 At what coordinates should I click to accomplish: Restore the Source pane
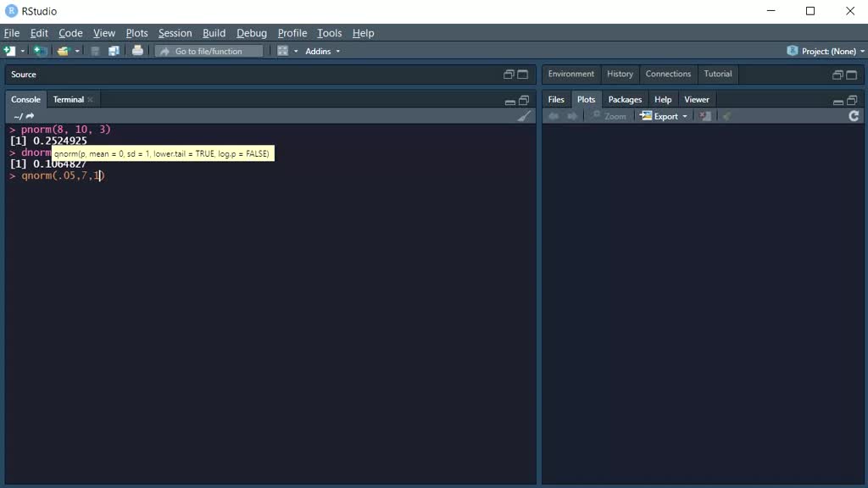pos(509,75)
